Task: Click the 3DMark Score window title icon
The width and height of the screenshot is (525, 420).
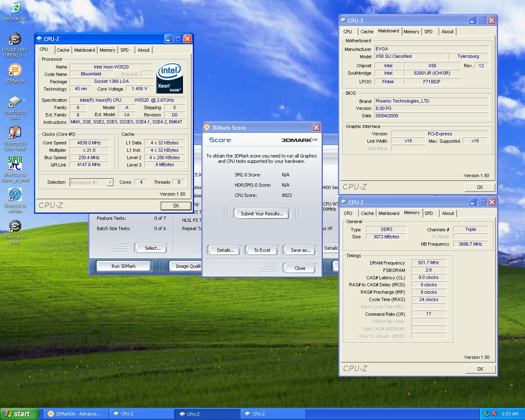Action: (x=207, y=128)
